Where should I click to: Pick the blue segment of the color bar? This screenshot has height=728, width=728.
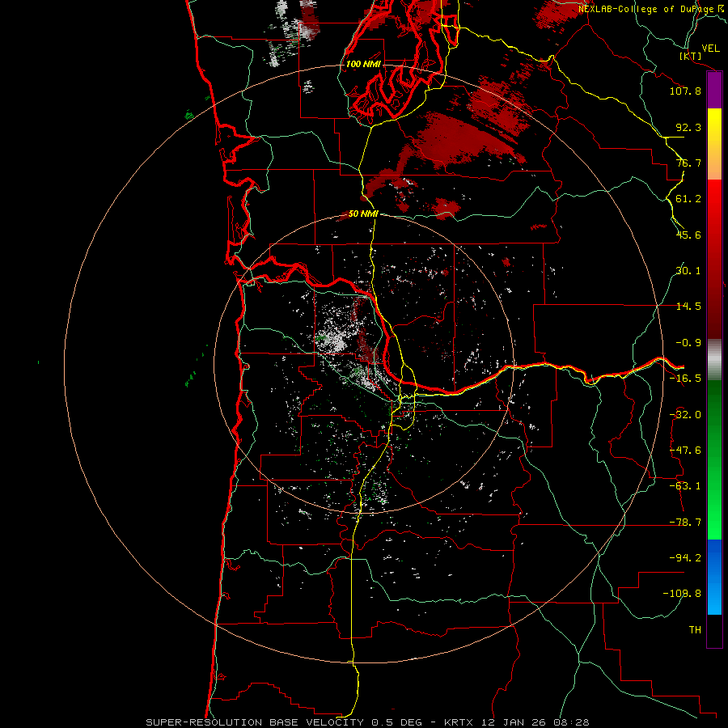click(x=714, y=577)
